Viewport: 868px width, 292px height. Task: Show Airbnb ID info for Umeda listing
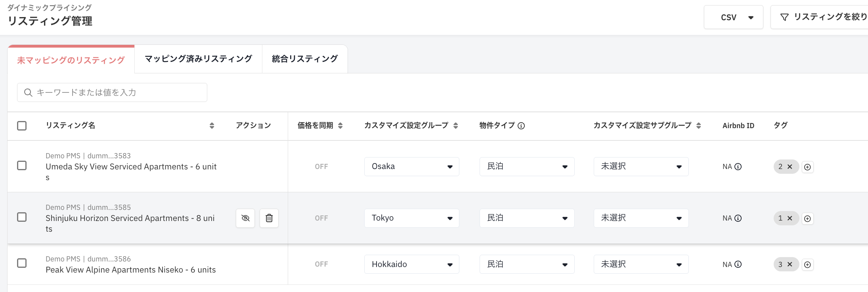pos(738,167)
